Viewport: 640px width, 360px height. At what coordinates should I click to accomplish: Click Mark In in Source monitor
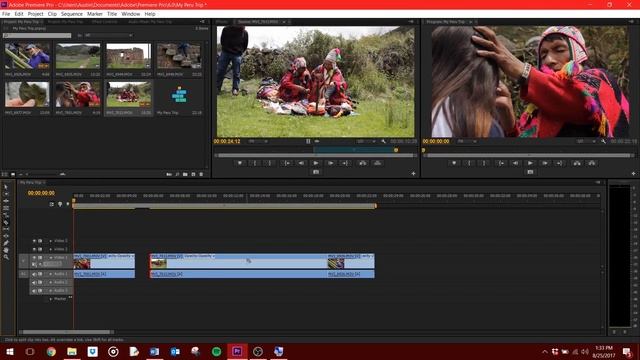[x=255, y=163]
